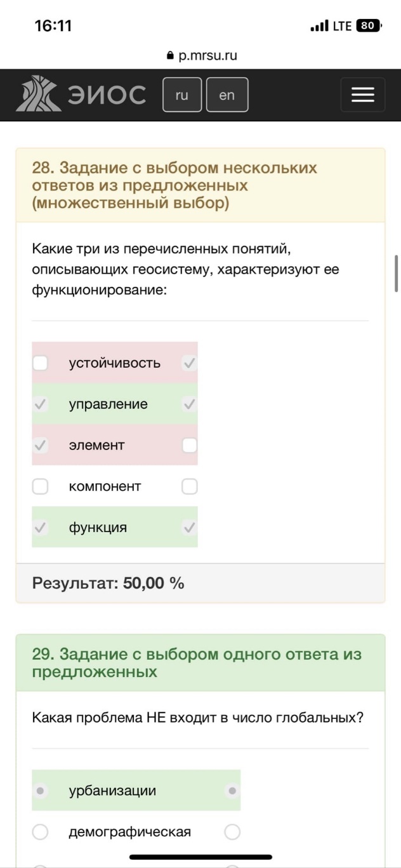The width and height of the screenshot is (401, 868).
Task: Select the демографическая radio button
Action: point(41,832)
